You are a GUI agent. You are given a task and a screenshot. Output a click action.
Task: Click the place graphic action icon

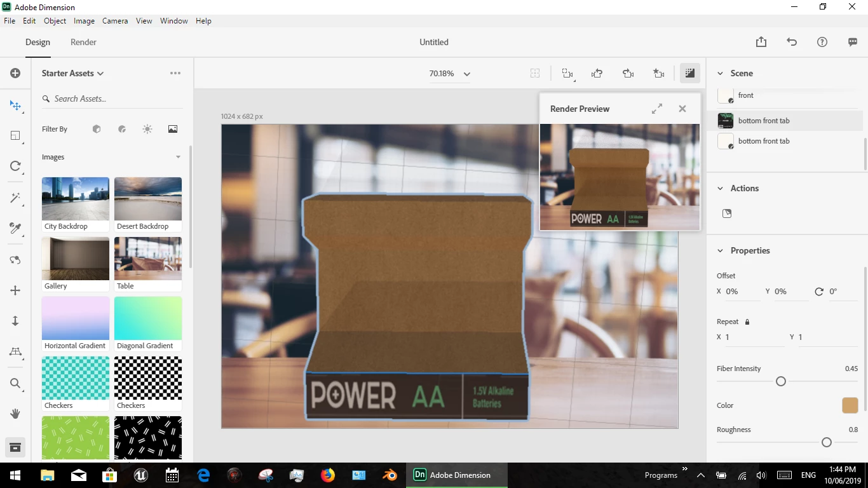point(727,213)
